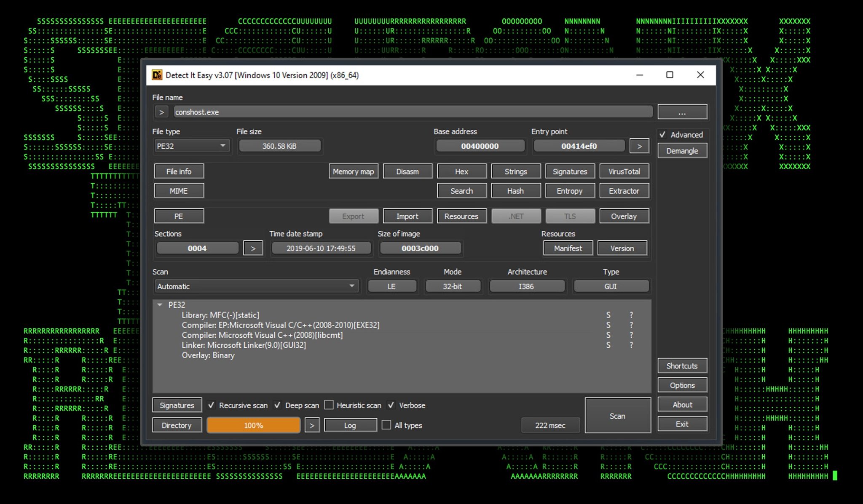Open the Strings viewer
Image resolution: width=863 pixels, height=504 pixels.
[515, 171]
